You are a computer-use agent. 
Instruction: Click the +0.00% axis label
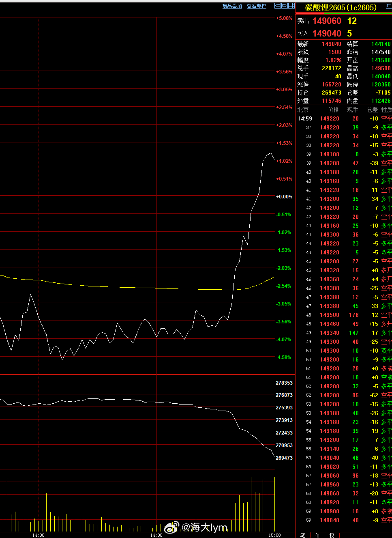pyautogui.click(x=284, y=197)
